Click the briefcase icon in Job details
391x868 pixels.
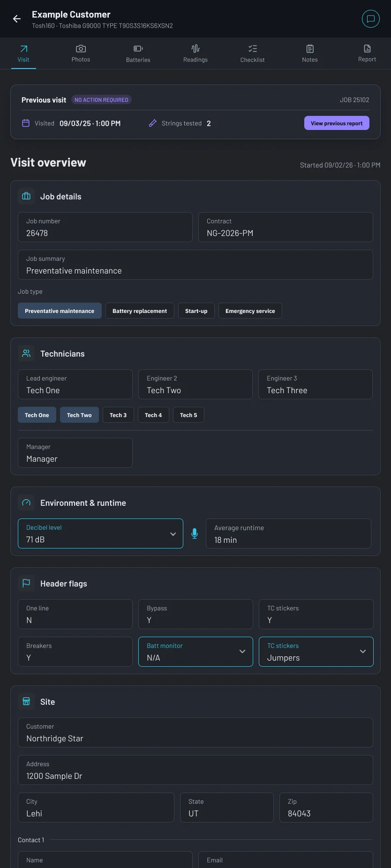[26, 196]
